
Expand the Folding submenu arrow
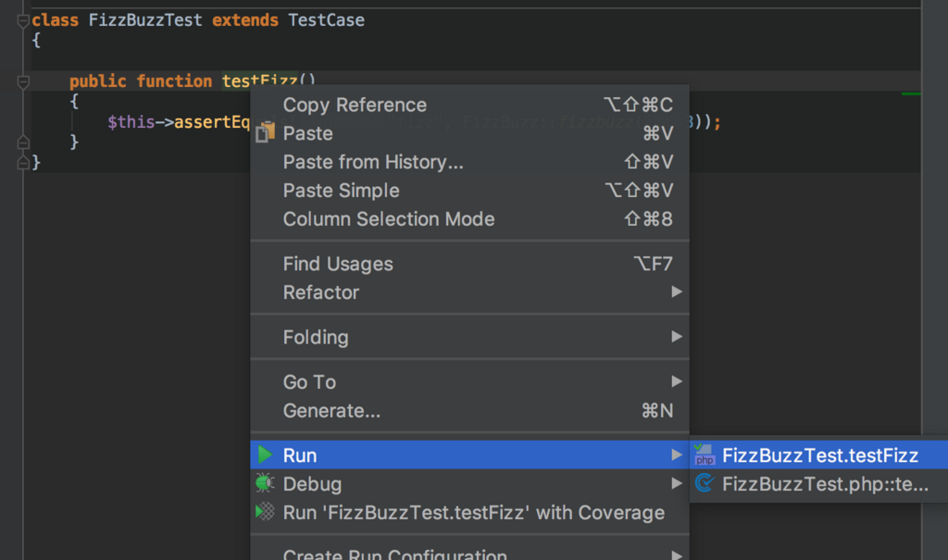click(x=677, y=337)
